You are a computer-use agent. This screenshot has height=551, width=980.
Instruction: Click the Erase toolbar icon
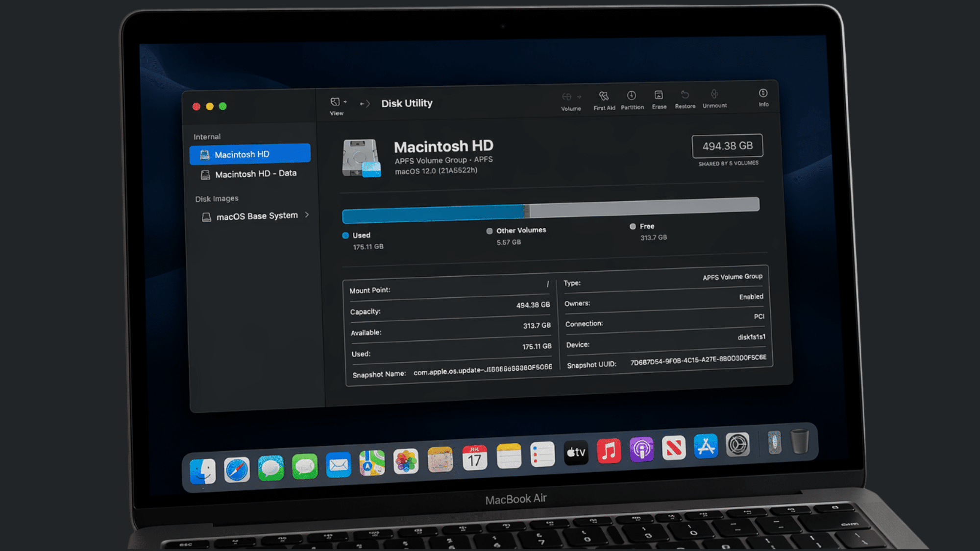tap(659, 99)
